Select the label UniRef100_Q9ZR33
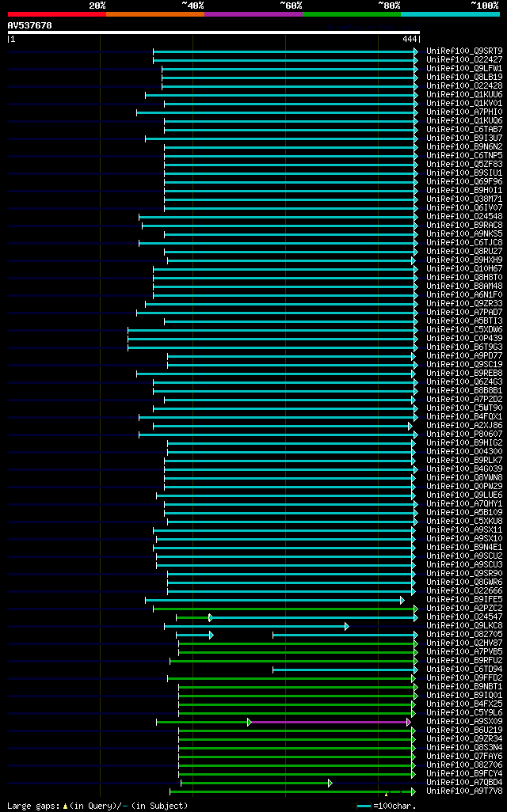The height and width of the screenshot is (812, 507). pyautogui.click(x=464, y=303)
